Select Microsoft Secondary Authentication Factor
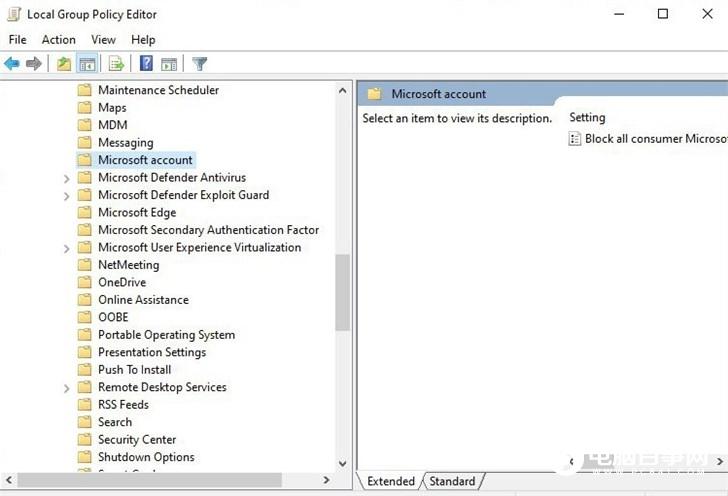728x496 pixels. tap(208, 229)
